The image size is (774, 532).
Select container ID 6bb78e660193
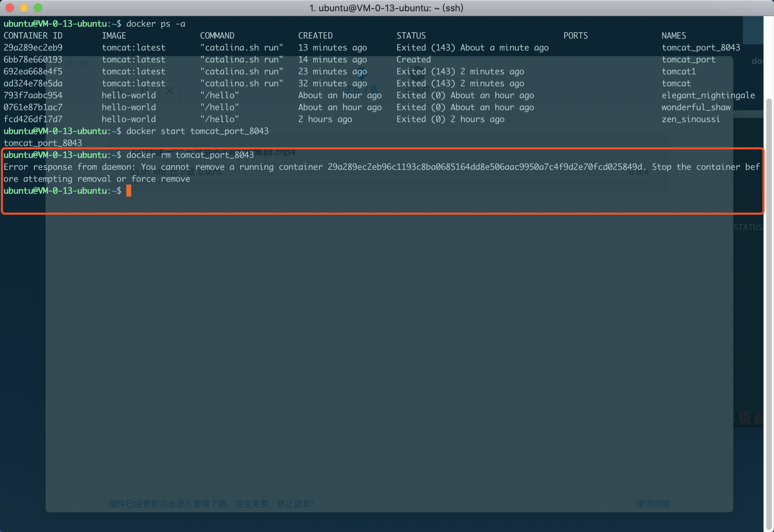coord(33,59)
